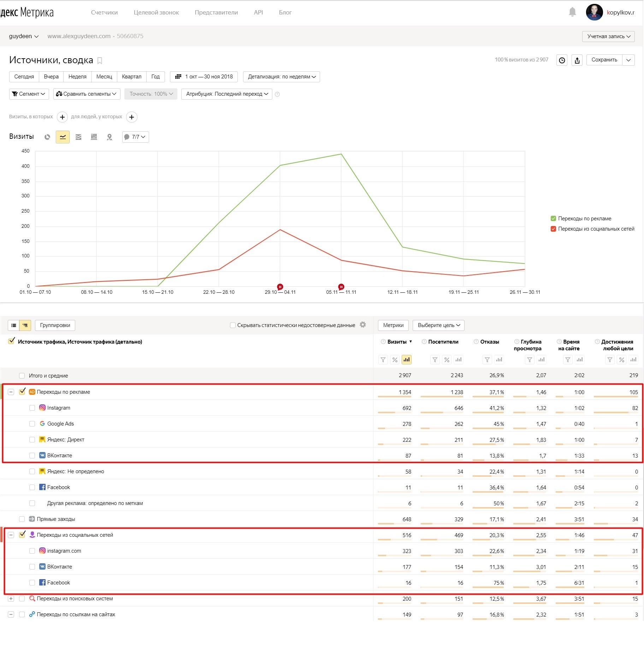This screenshot has height=654, width=644.
Task: Select the line chart view icon
Action: tap(63, 137)
